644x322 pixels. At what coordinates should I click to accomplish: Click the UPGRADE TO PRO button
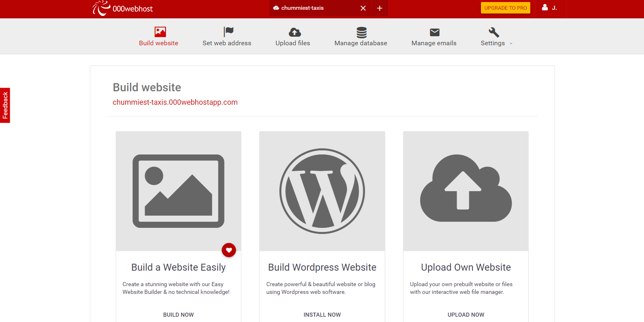(505, 8)
